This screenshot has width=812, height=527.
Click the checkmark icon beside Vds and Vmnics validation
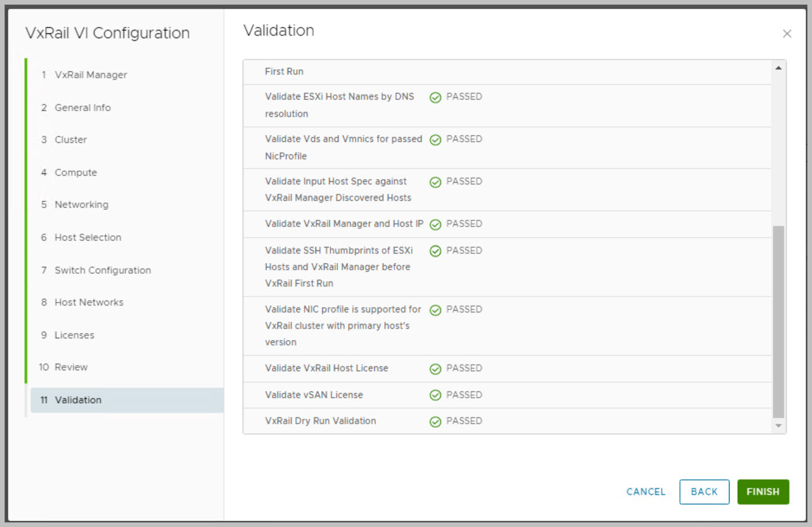coord(435,140)
